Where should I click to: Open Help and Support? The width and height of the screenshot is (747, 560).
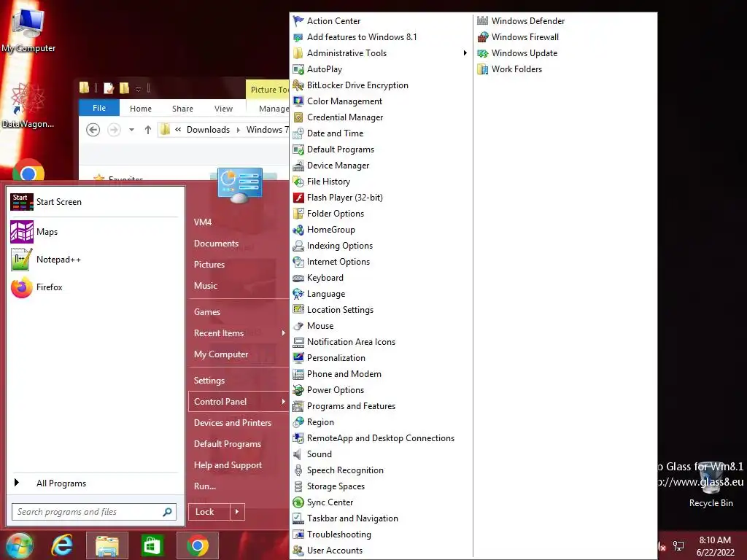tap(228, 465)
